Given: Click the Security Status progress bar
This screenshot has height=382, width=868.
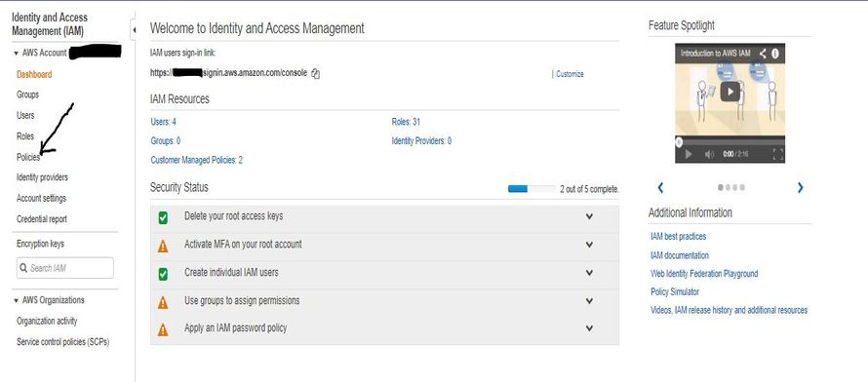Looking at the screenshot, I should pos(532,189).
